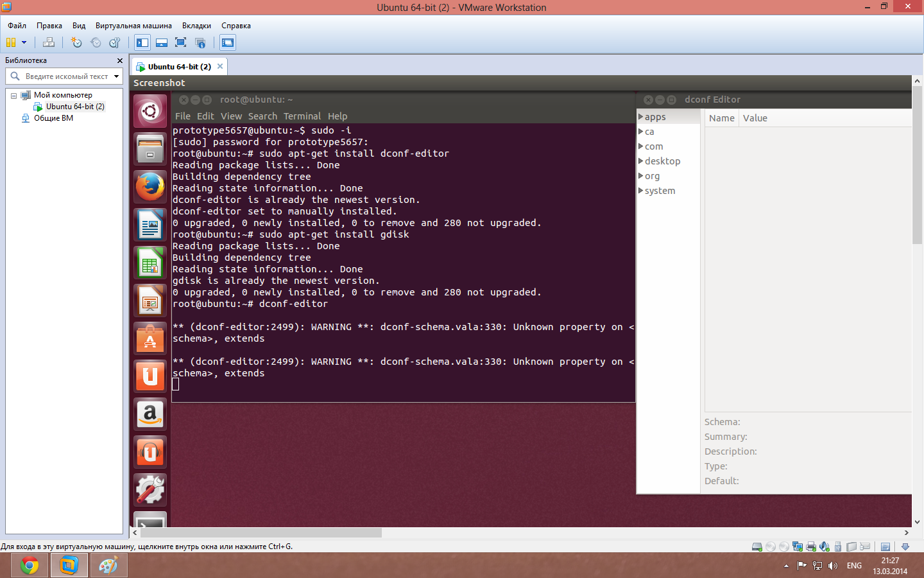Click the library search input field
The height and width of the screenshot is (578, 924).
point(67,76)
